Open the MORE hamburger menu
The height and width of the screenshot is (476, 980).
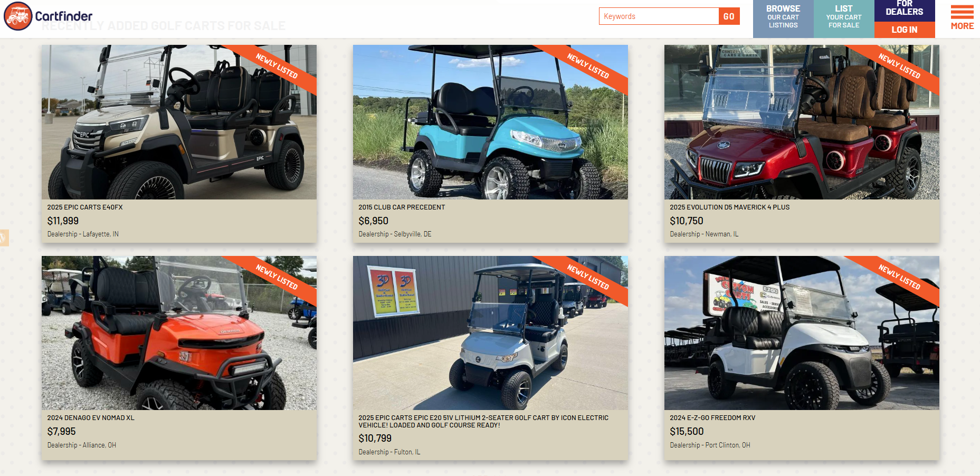(962, 18)
